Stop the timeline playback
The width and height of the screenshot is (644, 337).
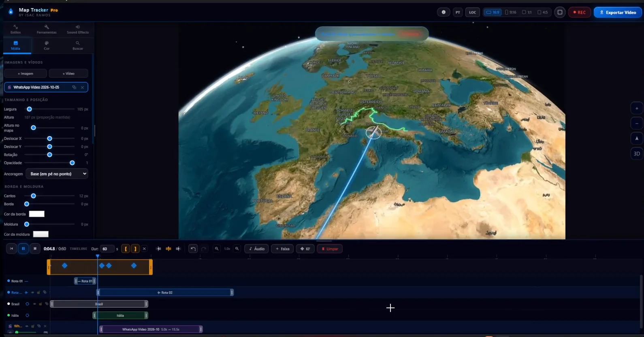click(x=35, y=249)
